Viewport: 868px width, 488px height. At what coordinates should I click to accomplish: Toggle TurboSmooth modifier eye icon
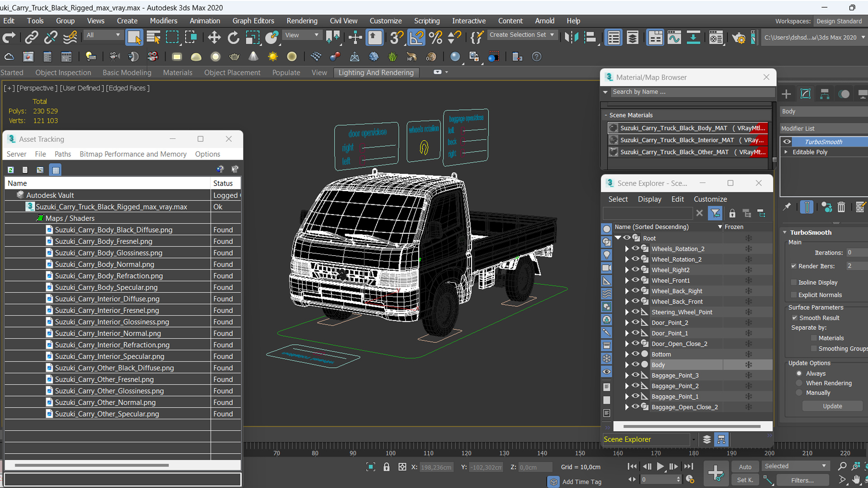pyautogui.click(x=787, y=141)
